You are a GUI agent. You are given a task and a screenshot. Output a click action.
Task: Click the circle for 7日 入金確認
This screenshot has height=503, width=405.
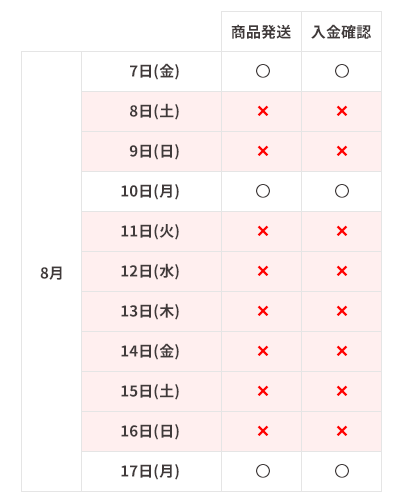point(342,71)
